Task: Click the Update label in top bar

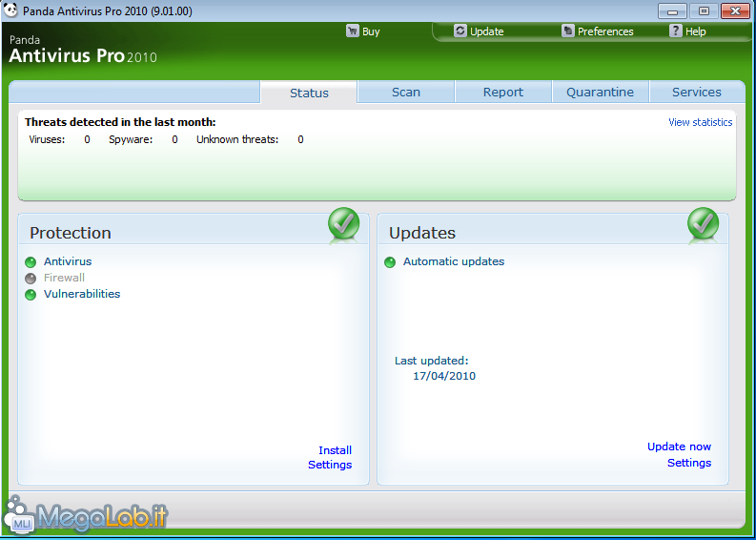Action: coord(486,31)
